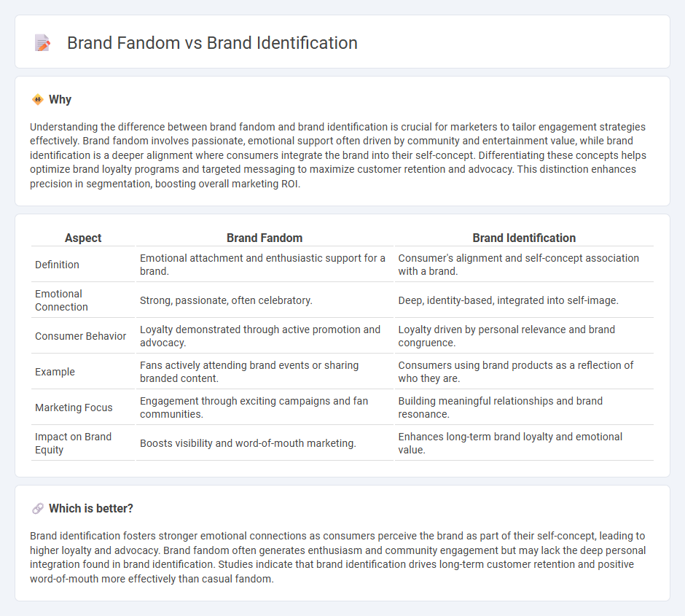Viewport: 685px width, 616px height.
Task: Click the pencil document icon beside the title
Action: coord(42,43)
